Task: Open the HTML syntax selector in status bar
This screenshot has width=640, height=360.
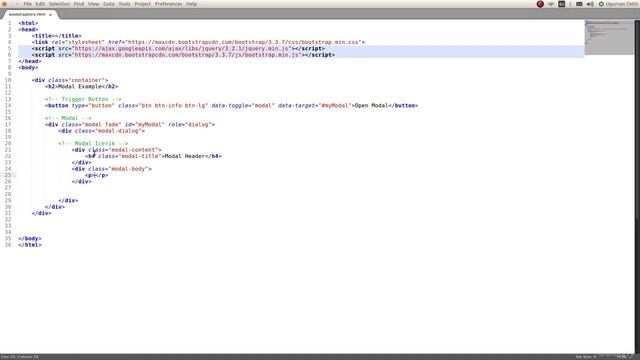Action: [622, 357]
